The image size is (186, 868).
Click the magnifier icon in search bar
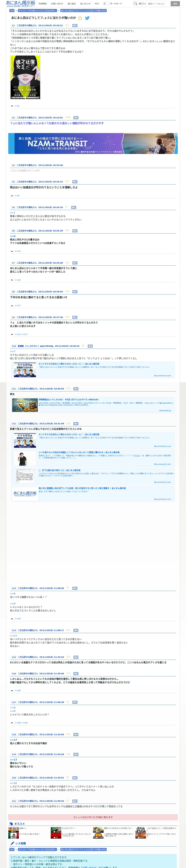(136, 4)
